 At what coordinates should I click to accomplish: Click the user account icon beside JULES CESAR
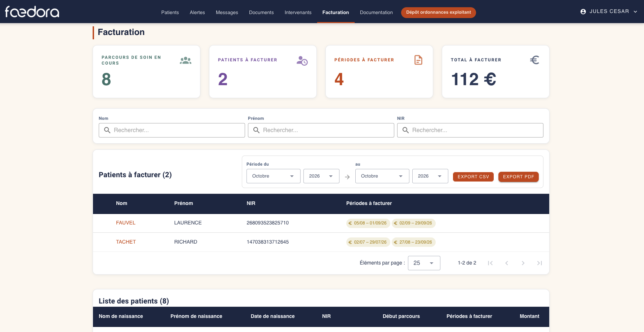[x=583, y=12]
